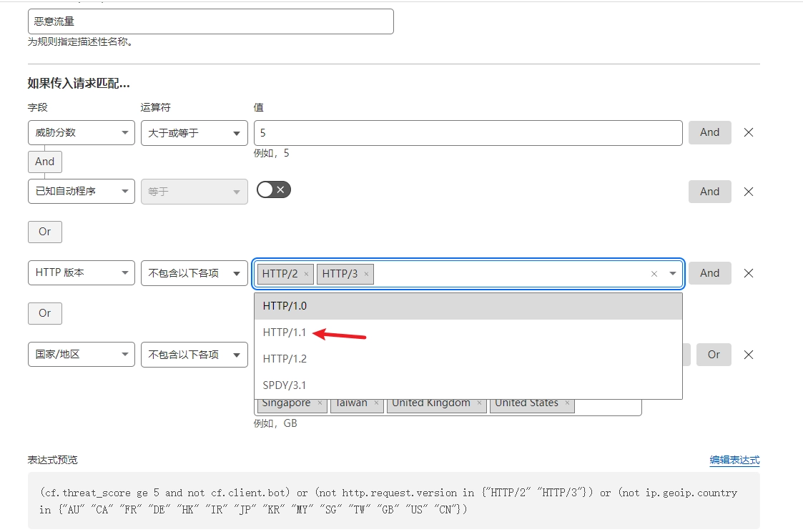The height and width of the screenshot is (532, 803).
Task: Remove the HTTP/3 tag from value field
Action: 366,274
